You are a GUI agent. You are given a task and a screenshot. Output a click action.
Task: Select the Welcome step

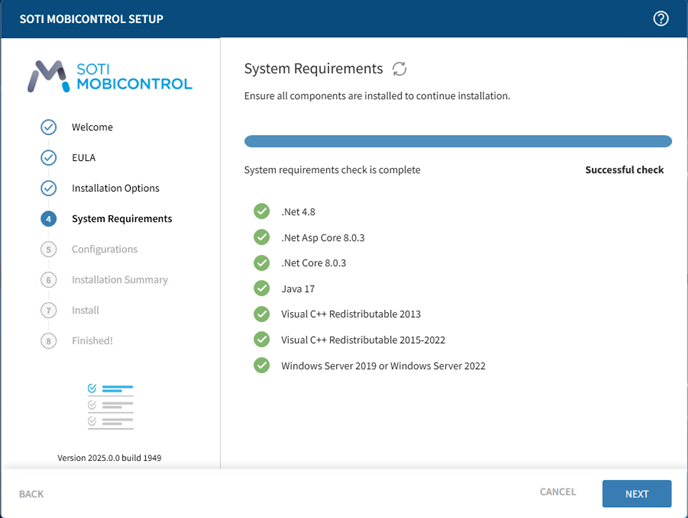91,127
